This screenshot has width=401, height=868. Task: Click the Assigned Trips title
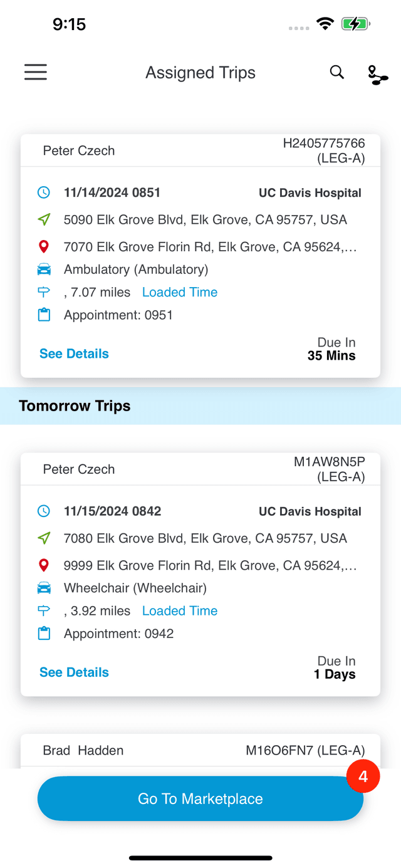pos(200,72)
